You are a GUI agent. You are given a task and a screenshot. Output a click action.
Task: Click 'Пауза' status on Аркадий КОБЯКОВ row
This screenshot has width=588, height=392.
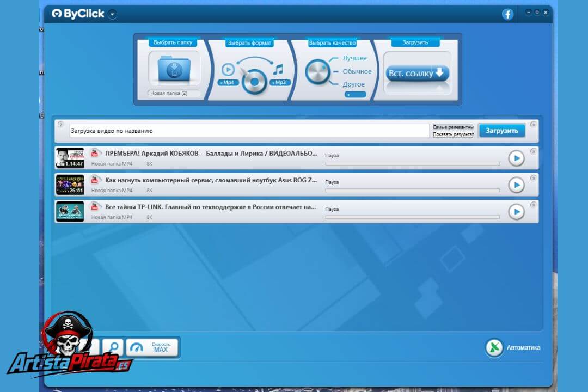coord(332,155)
